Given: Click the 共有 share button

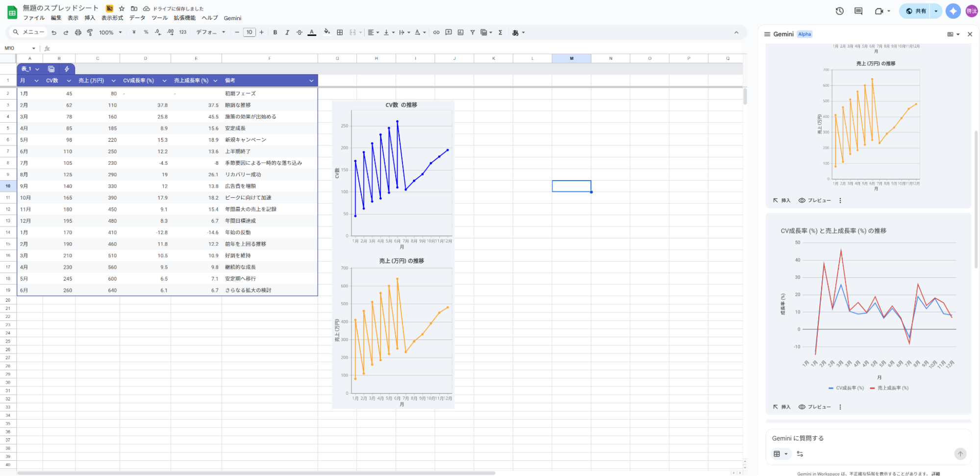Looking at the screenshot, I should (916, 11).
